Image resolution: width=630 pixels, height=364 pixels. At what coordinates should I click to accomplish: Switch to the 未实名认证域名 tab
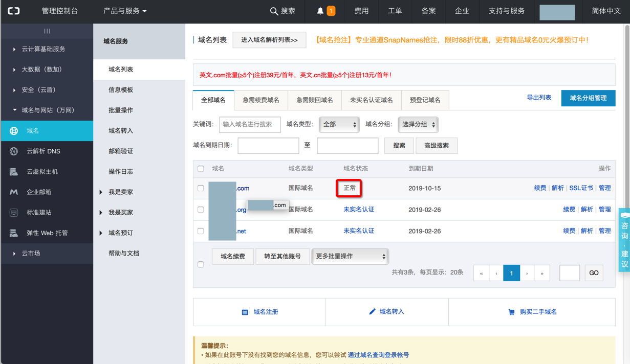coord(372,100)
